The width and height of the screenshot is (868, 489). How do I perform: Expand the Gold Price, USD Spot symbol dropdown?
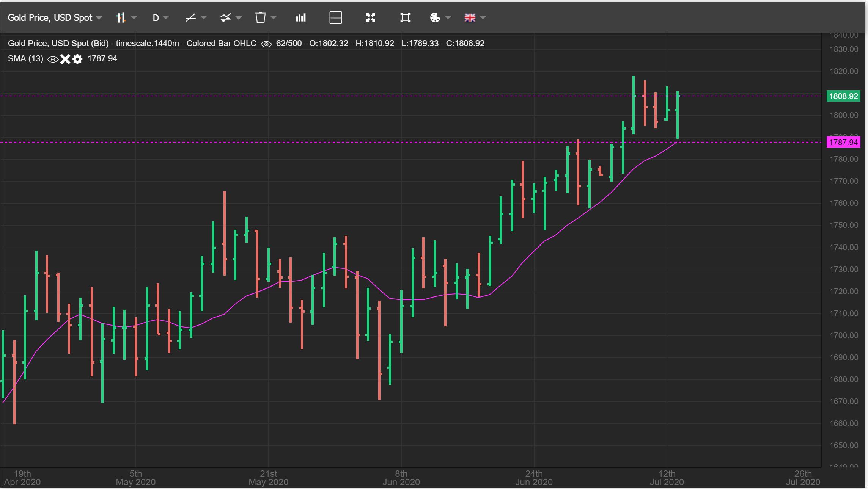[x=99, y=17]
